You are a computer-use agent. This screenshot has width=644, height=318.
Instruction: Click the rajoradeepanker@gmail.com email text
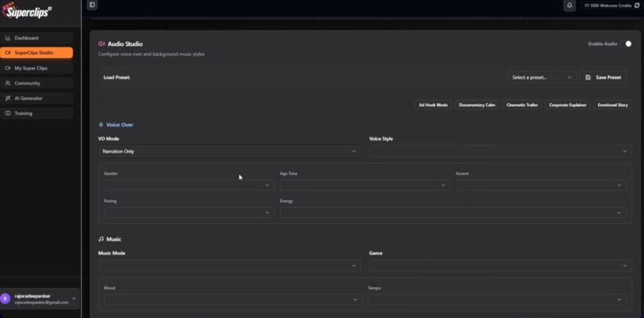[42, 302]
